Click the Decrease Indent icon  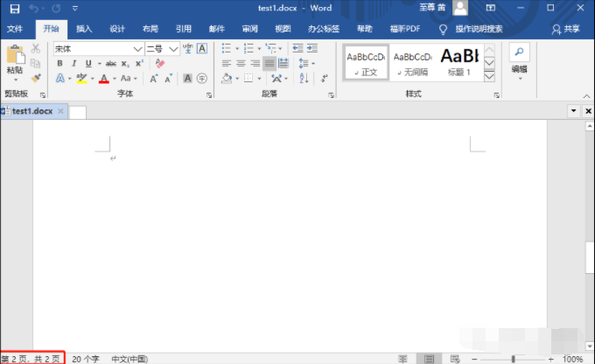(x=297, y=48)
